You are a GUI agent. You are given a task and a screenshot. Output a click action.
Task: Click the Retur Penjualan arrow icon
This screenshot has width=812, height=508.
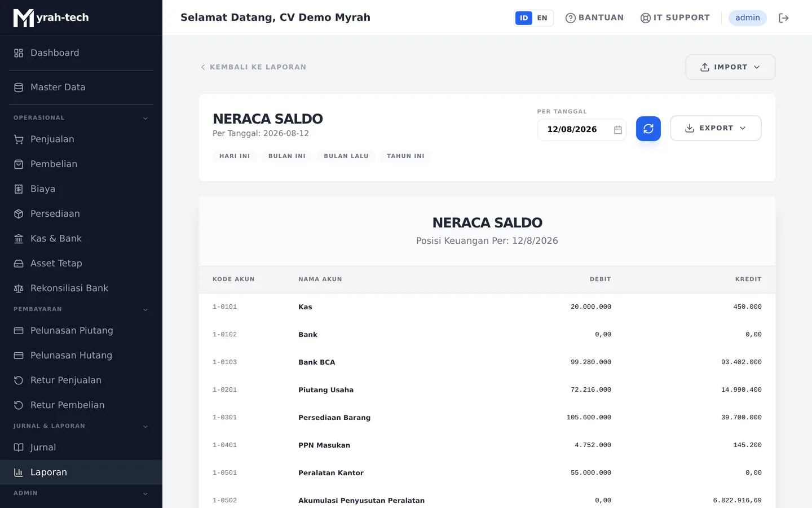click(x=19, y=380)
